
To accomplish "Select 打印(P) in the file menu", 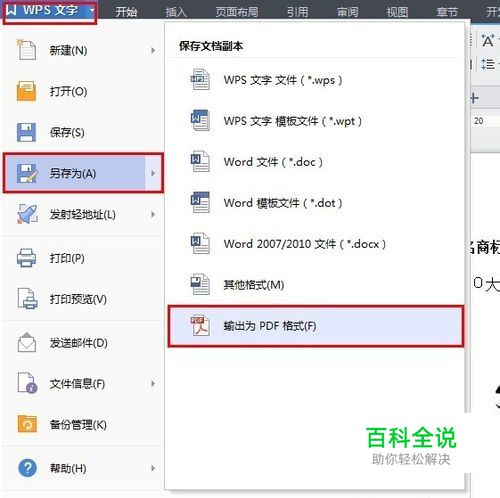I will tap(83, 258).
